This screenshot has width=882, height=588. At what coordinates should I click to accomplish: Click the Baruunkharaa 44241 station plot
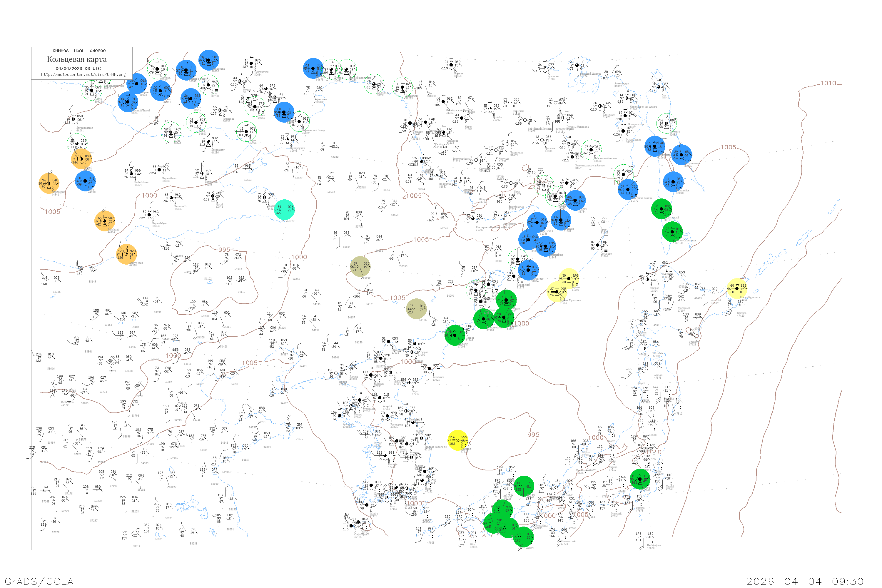tap(73, 120)
